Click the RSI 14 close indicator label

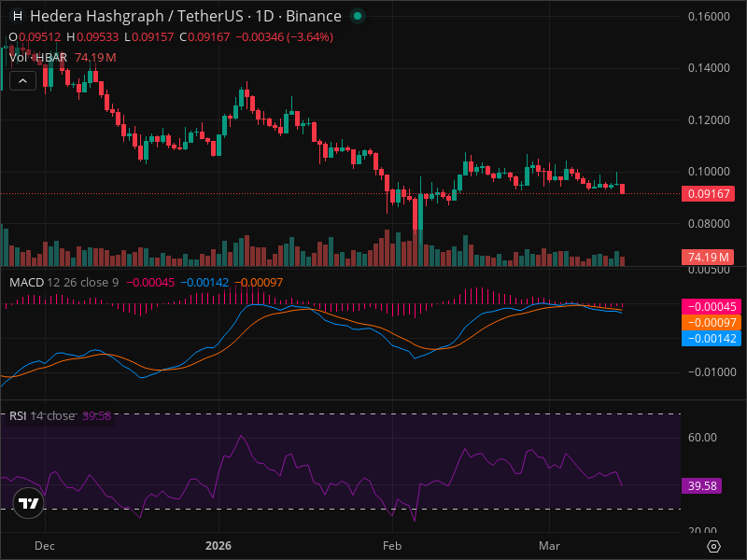[x=42, y=415]
